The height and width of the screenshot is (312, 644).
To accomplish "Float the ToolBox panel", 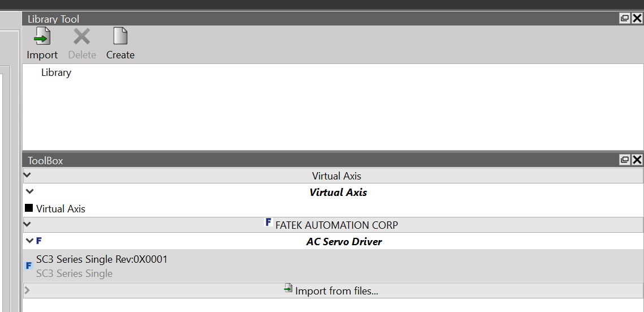I will pos(625,160).
